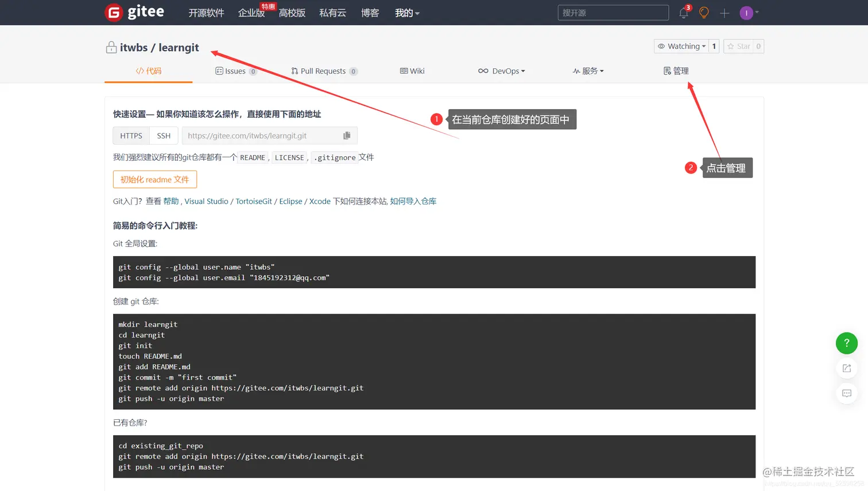Switch to the 代码 tab
The height and width of the screenshot is (491, 868).
(x=149, y=71)
